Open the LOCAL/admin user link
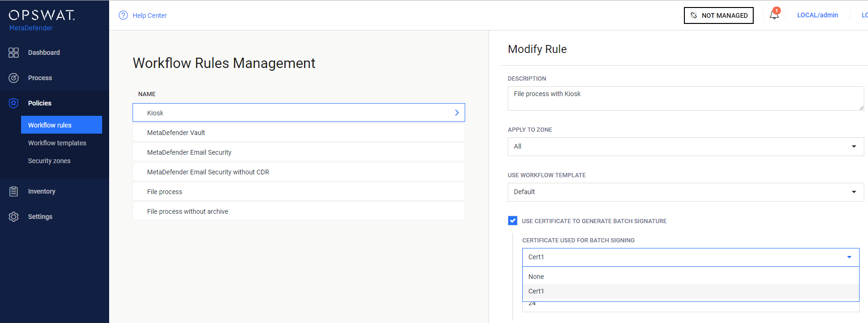The width and height of the screenshot is (868, 323). [x=817, y=15]
